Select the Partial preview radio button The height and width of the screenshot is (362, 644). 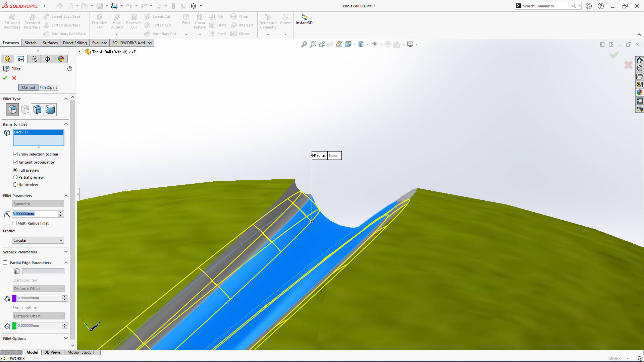pos(15,177)
